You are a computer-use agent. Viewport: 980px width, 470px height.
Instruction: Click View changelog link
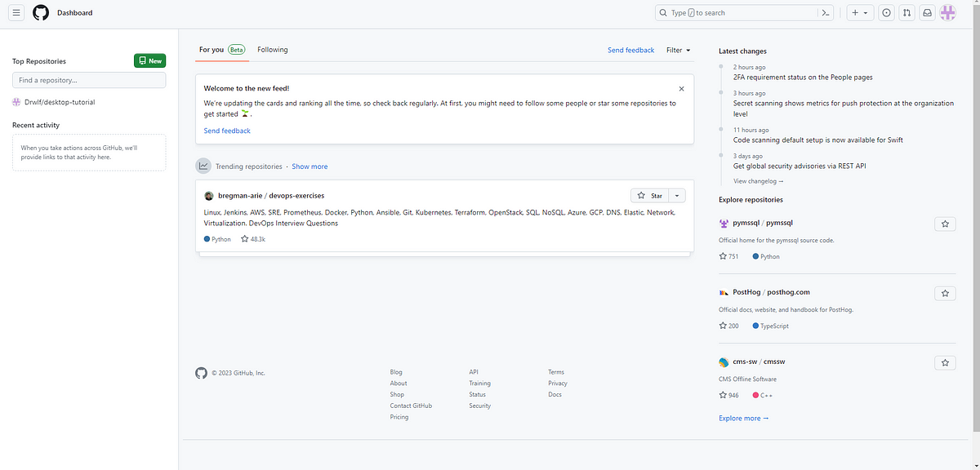[x=759, y=181]
